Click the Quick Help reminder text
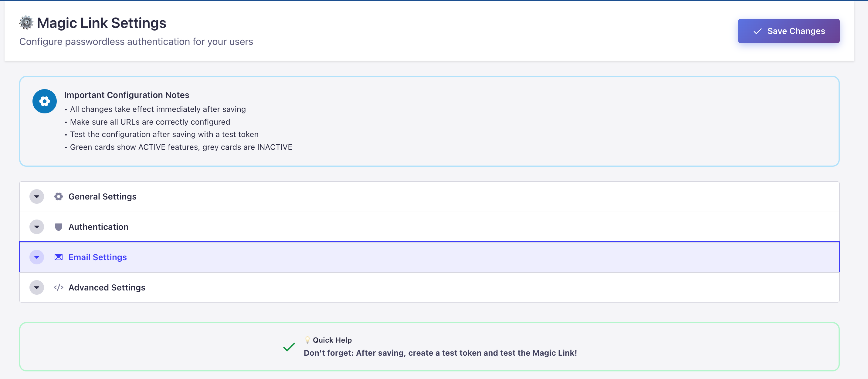 tap(440, 353)
